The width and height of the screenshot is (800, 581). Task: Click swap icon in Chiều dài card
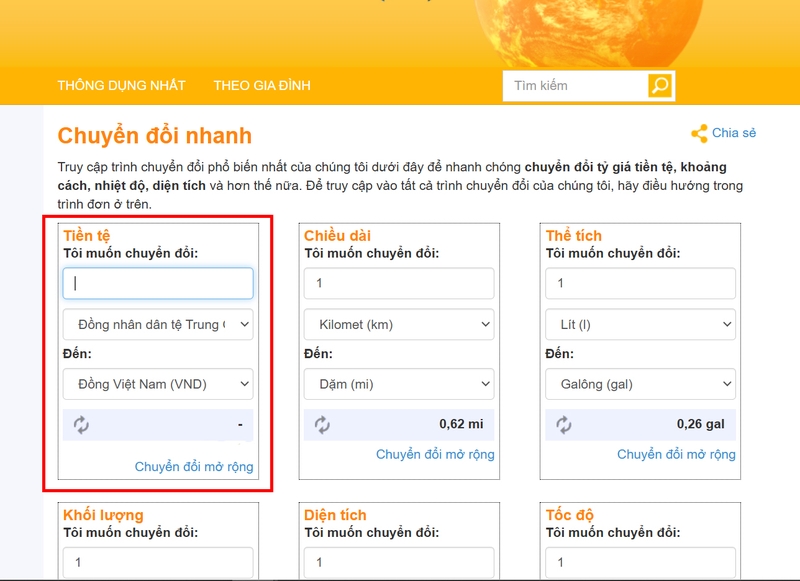(322, 424)
